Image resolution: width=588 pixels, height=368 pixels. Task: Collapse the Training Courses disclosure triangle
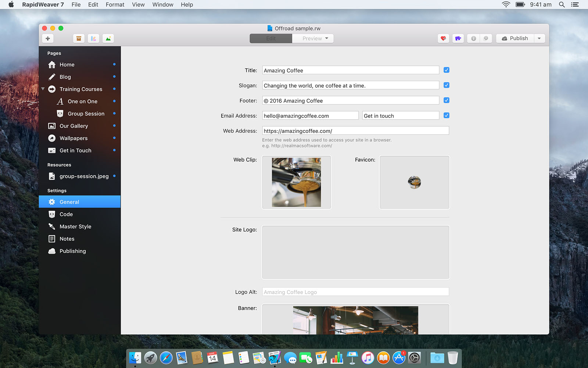tap(43, 89)
